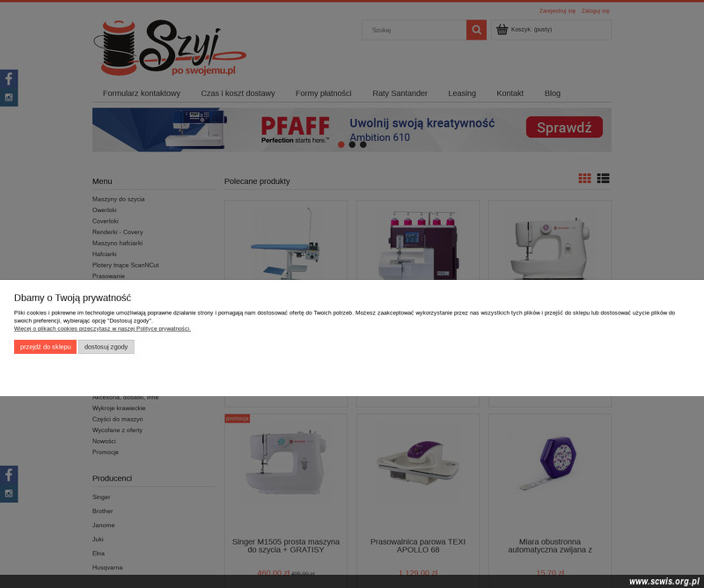Switch to list view of products
704x588 pixels.
603,179
